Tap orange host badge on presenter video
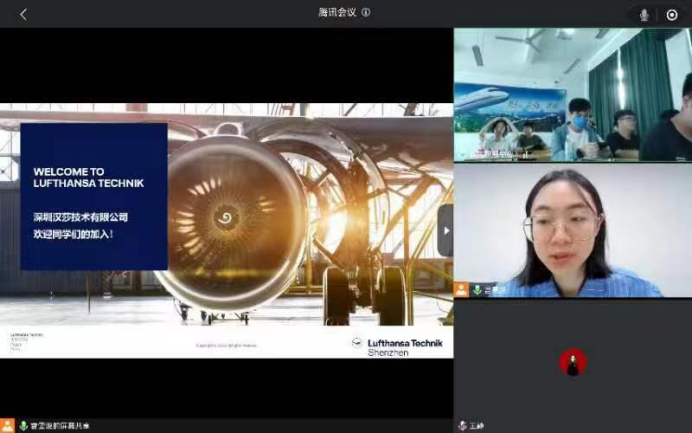 [462, 290]
